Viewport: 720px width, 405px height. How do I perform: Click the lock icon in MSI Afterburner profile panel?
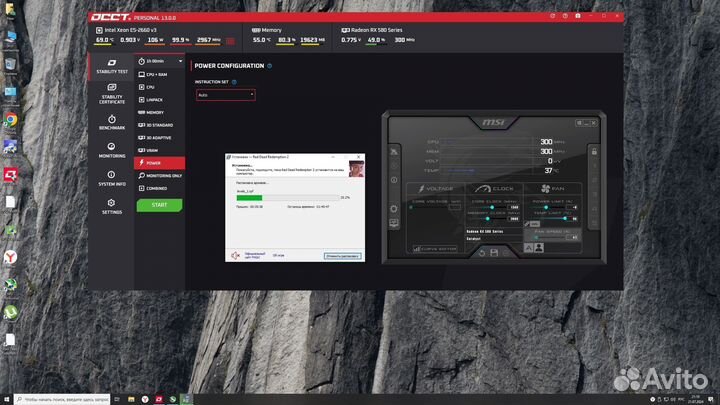tap(594, 152)
